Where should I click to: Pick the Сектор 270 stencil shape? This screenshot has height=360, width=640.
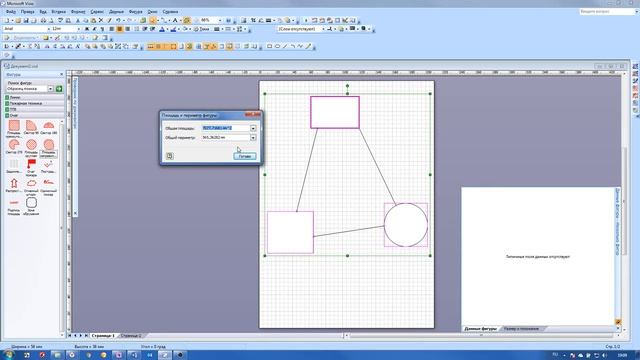click(x=14, y=147)
